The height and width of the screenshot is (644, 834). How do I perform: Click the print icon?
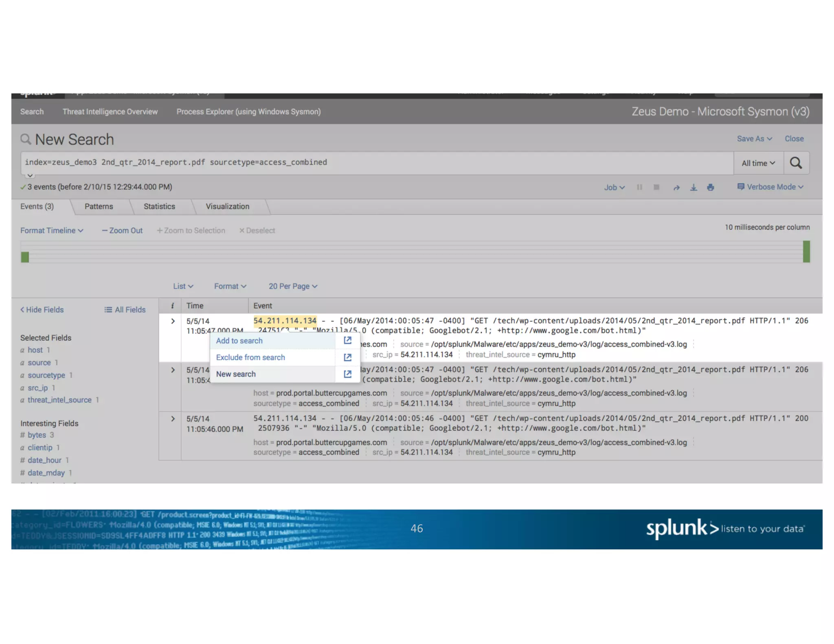tap(710, 187)
